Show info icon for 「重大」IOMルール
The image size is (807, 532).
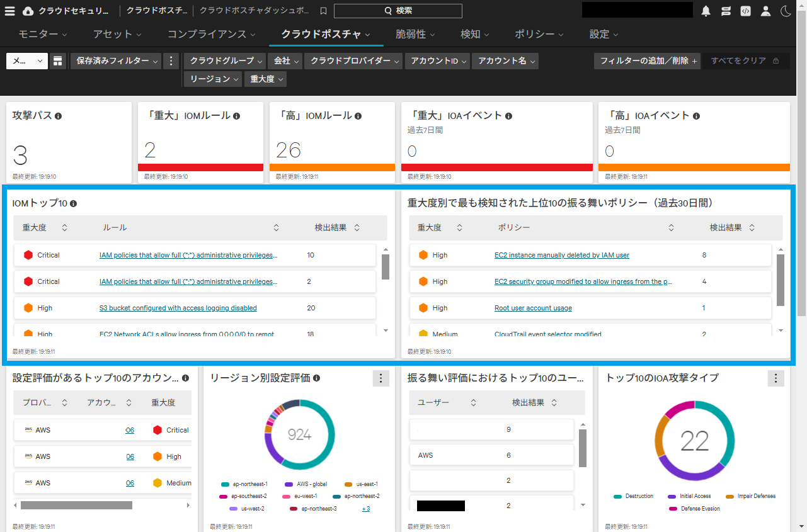(x=236, y=116)
